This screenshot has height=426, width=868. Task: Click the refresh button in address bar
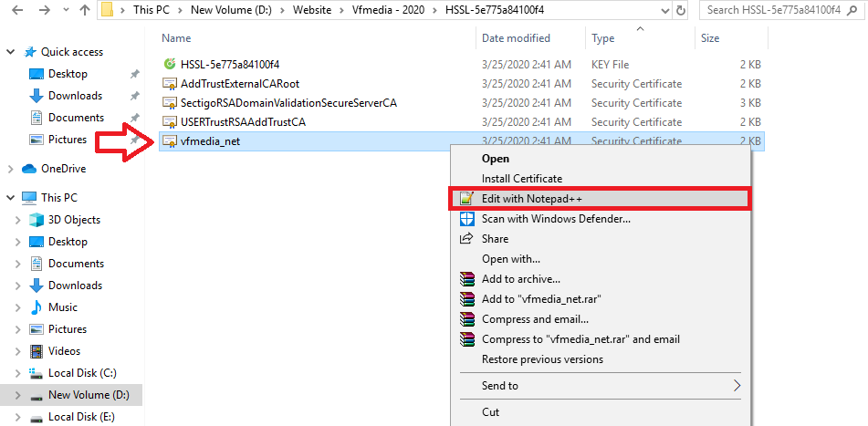click(681, 10)
